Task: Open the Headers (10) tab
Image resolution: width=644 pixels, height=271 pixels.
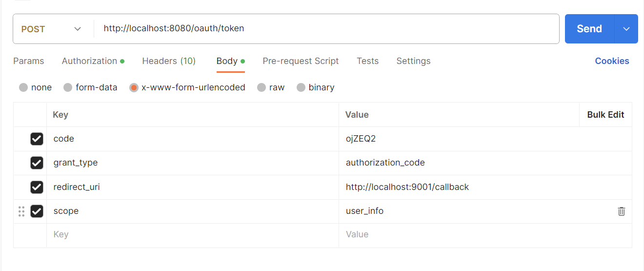Action: tap(169, 61)
